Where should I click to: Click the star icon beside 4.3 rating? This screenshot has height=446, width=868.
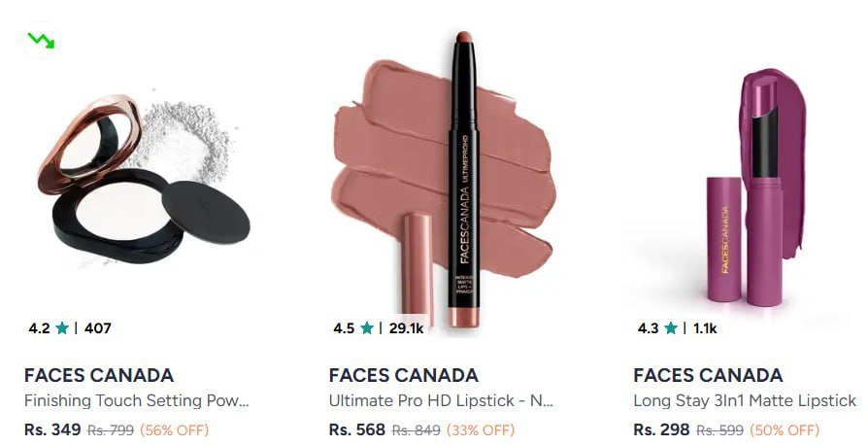click(671, 328)
